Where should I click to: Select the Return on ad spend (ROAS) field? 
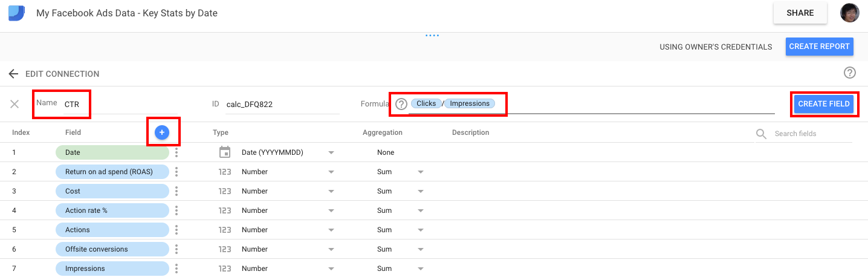pos(112,172)
